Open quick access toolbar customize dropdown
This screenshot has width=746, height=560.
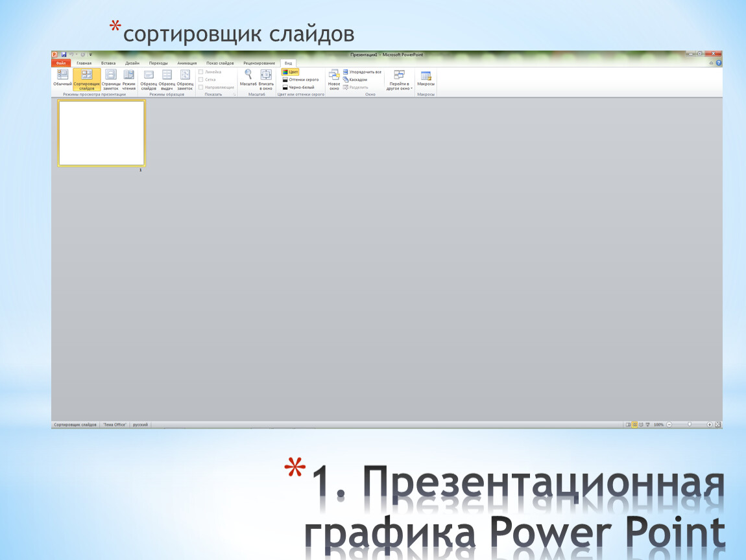(x=90, y=54)
